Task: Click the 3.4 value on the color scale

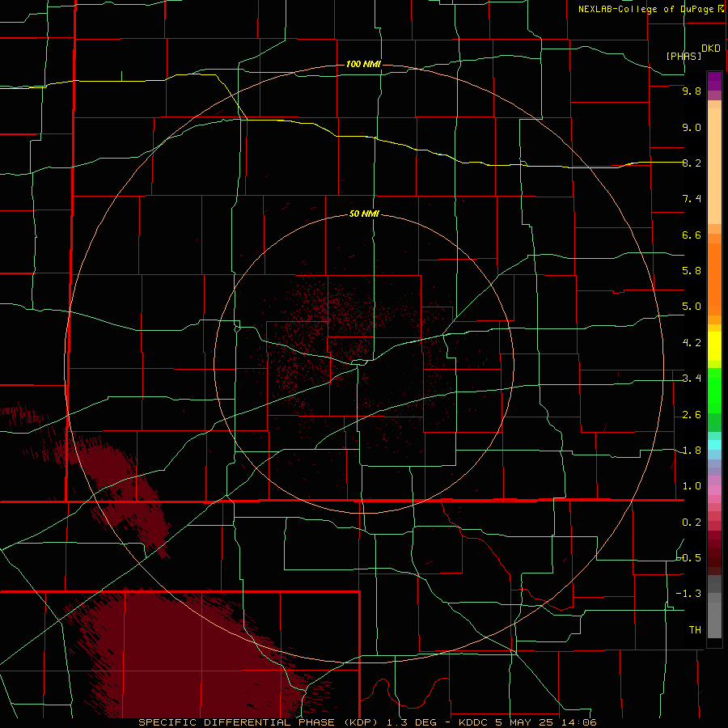Action: tap(692, 379)
